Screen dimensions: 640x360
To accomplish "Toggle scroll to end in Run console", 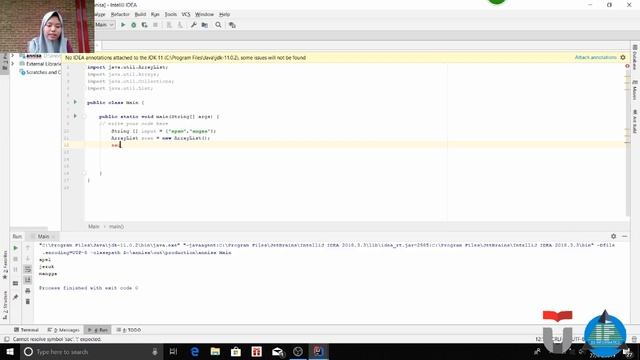I will coord(28,280).
